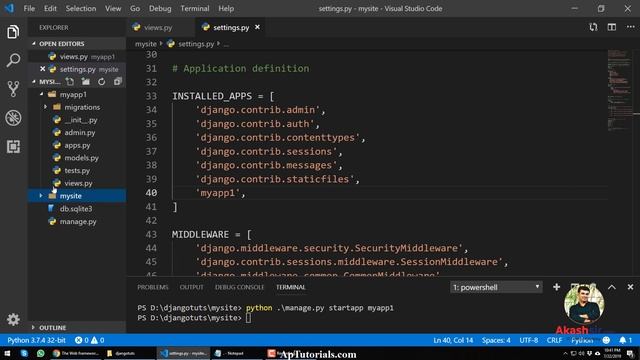
Task: Open the Selection menu
Action: point(81,8)
